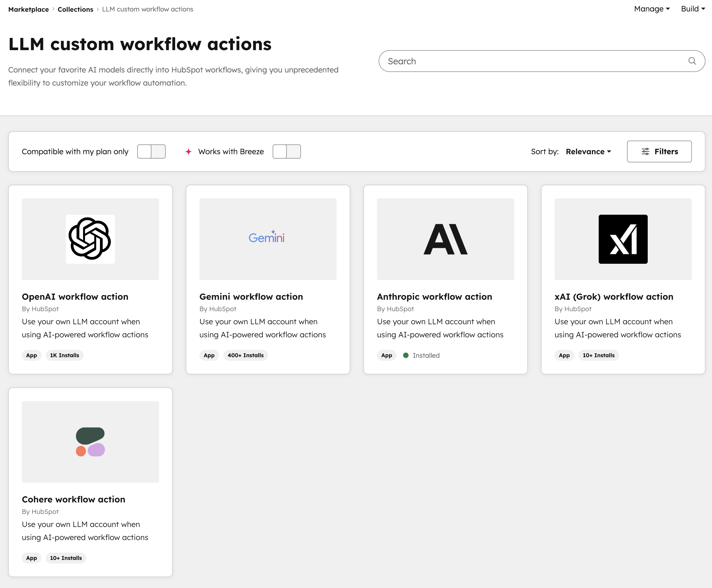The height and width of the screenshot is (588, 712).
Task: Click the 1K Installs badge on OpenAI card
Action: pyautogui.click(x=64, y=355)
